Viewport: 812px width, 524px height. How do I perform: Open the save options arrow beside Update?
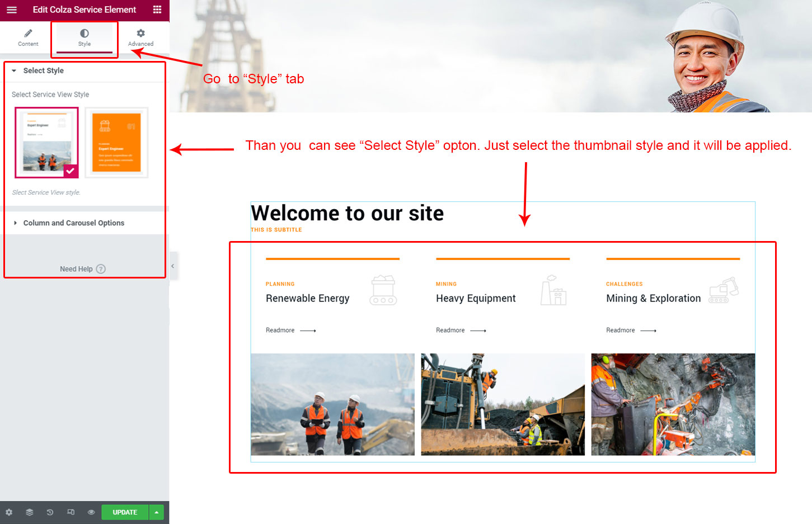click(x=157, y=512)
